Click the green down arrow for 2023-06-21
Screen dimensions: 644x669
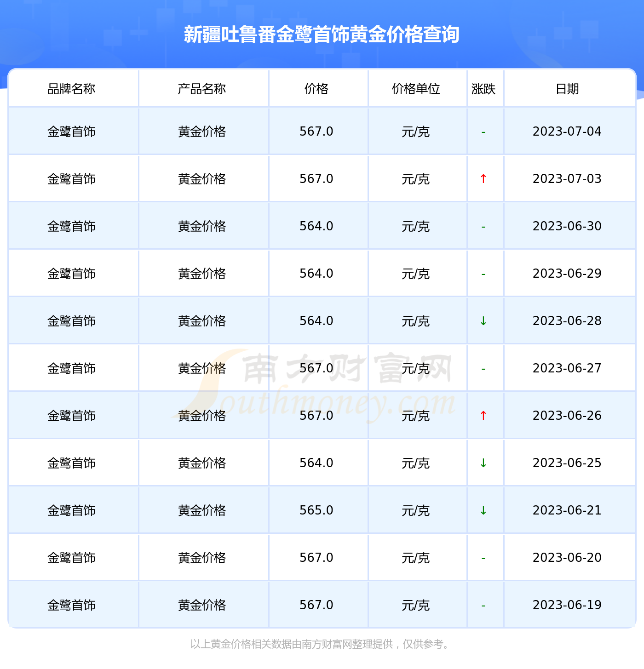[x=483, y=510]
